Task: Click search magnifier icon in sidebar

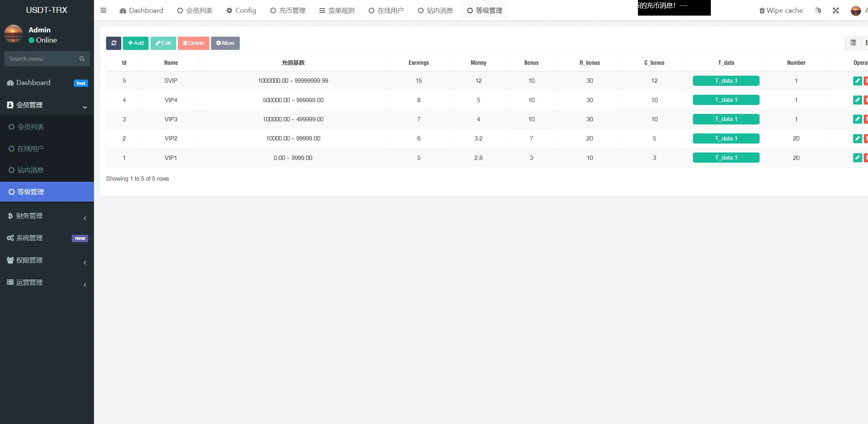Action: [82, 59]
